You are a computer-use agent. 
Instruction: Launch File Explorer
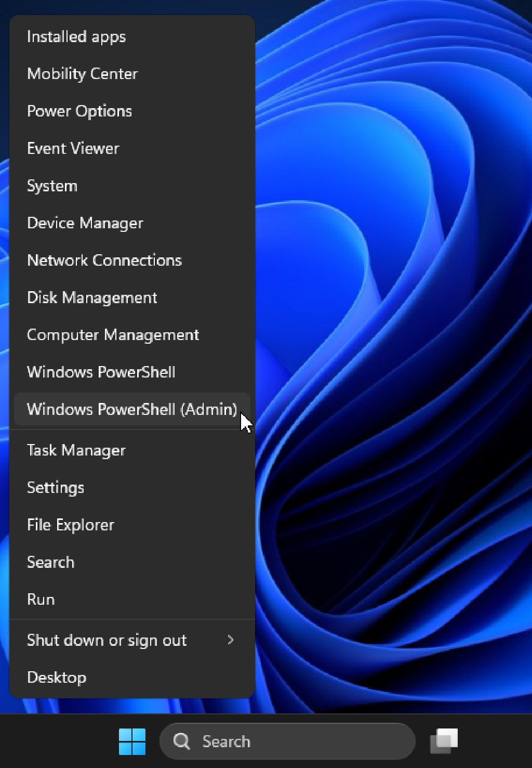70,525
